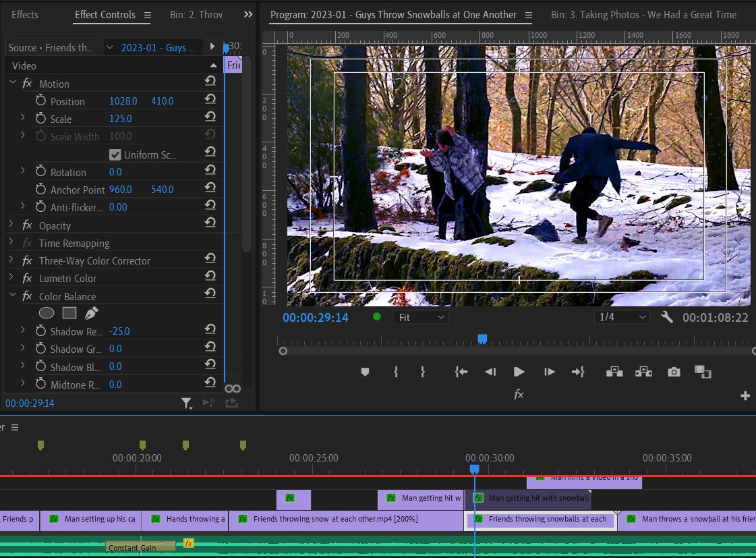Step back one frame
Screen dimensions: 756x558
point(490,372)
